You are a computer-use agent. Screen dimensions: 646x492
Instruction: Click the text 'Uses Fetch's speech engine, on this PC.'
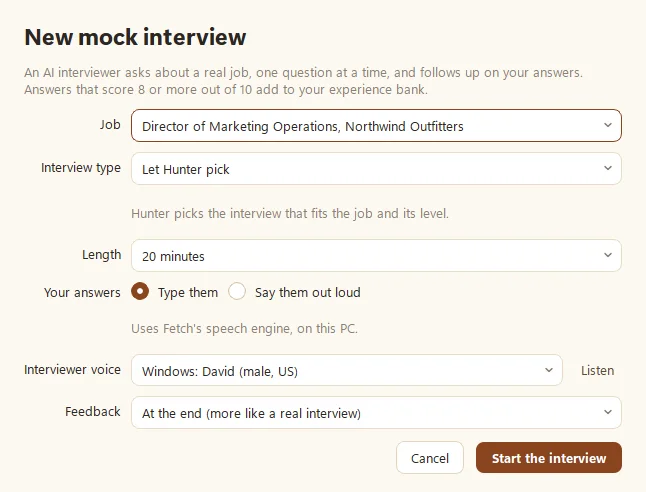coord(245,328)
